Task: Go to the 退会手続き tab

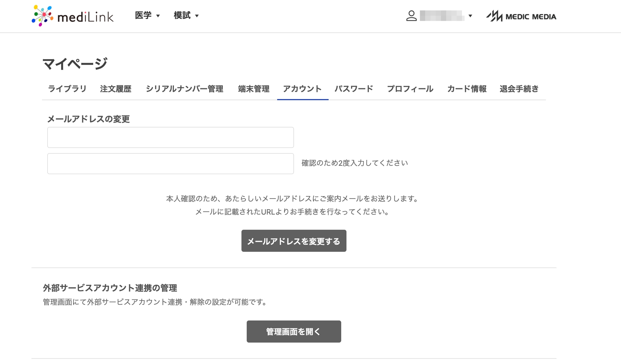Action: (519, 89)
